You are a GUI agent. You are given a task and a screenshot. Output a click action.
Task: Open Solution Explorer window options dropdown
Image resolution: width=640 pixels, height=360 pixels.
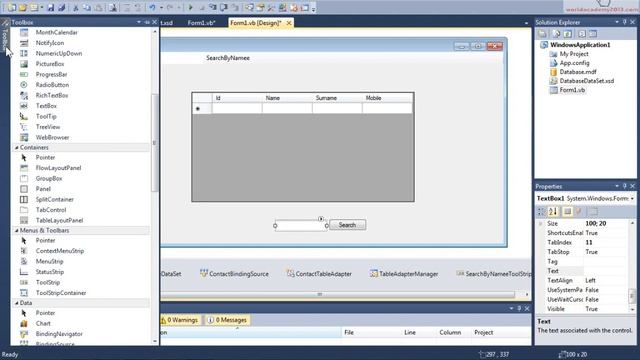point(617,22)
